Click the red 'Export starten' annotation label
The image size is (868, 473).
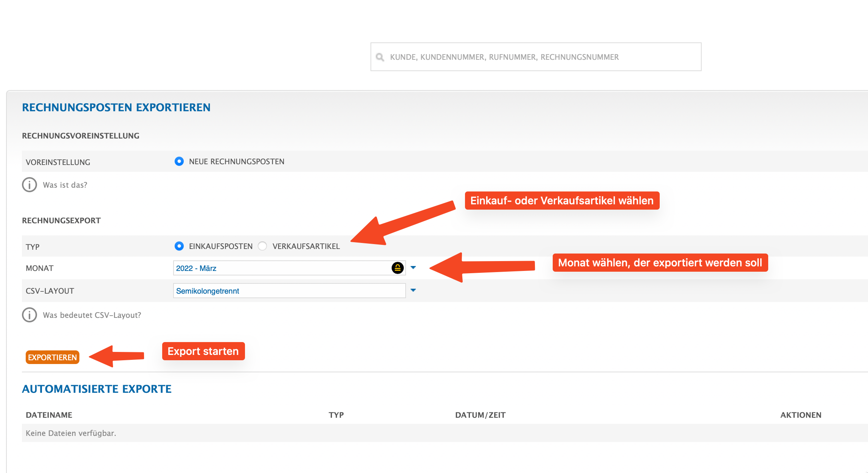click(x=203, y=351)
